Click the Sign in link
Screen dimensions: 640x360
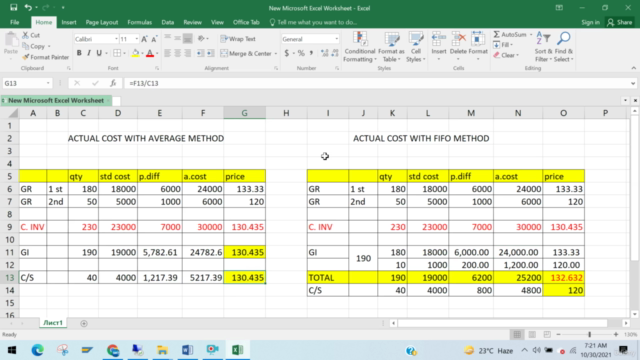[590, 22]
